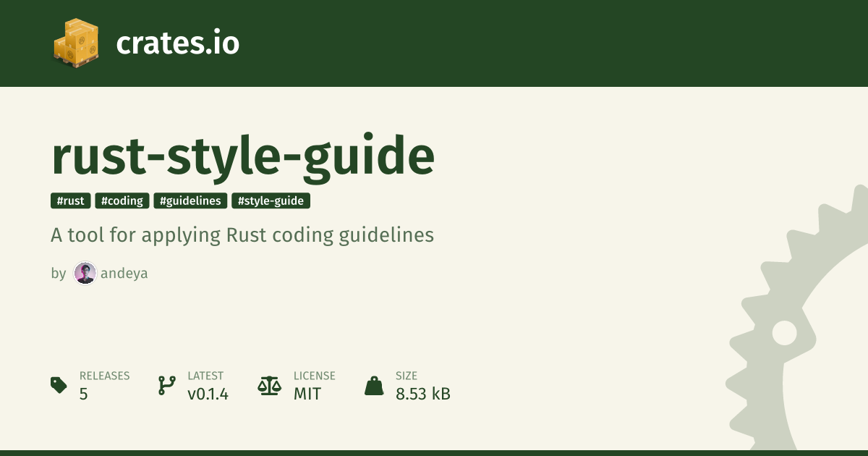868x456 pixels.
Task: Click the size weight icon
Action: click(374, 385)
